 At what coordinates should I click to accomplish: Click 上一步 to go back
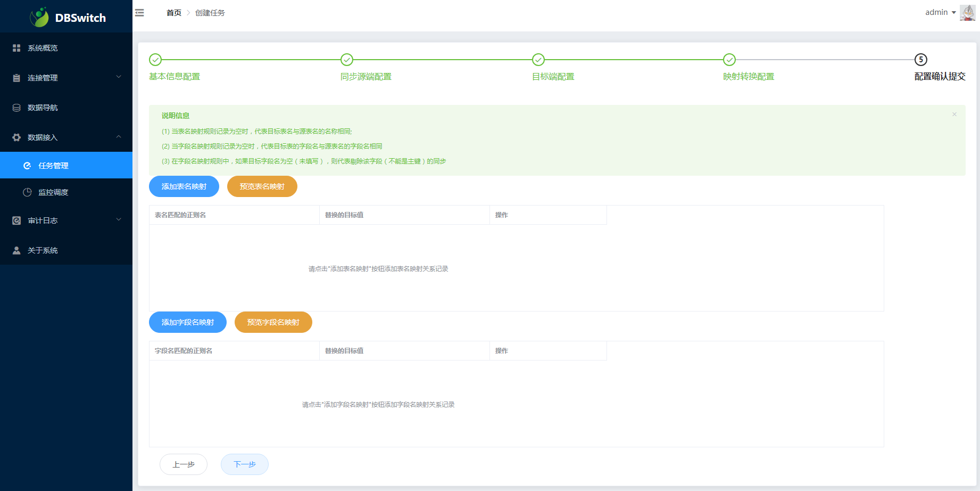point(184,464)
